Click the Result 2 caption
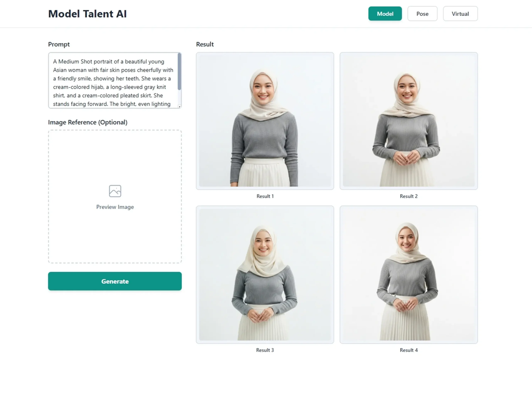This screenshot has width=532, height=399. (408, 196)
